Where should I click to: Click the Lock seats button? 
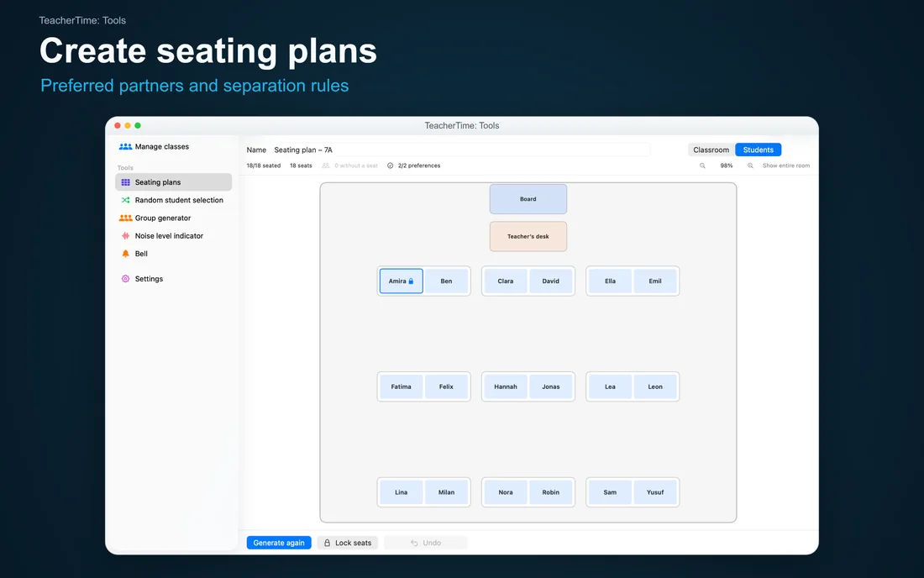tap(348, 544)
